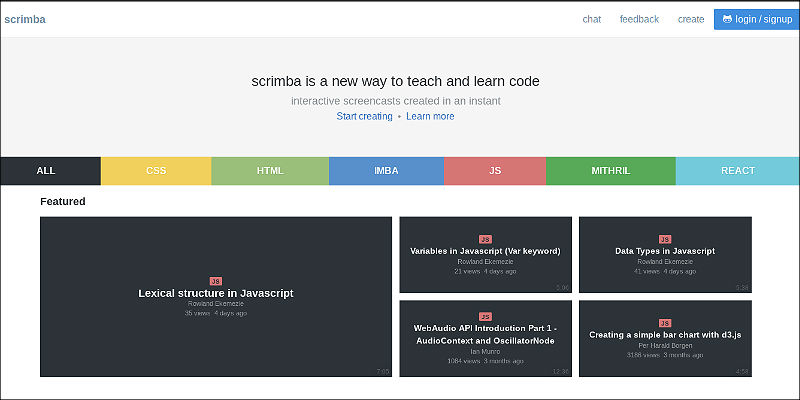Click JS badge on Data Types card

click(x=665, y=239)
